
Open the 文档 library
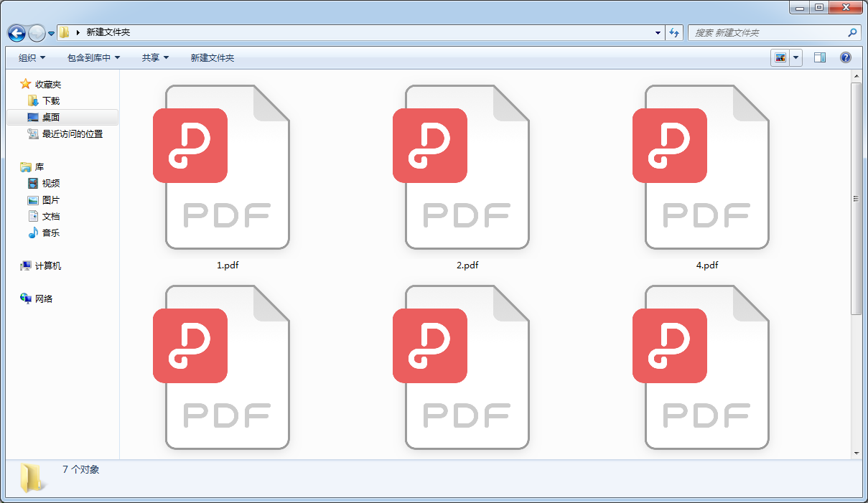pyautogui.click(x=51, y=217)
